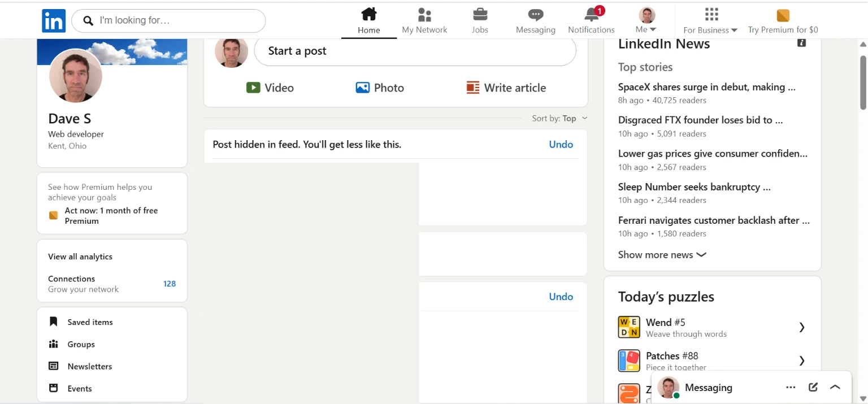Click the Saved items label

[x=90, y=322]
